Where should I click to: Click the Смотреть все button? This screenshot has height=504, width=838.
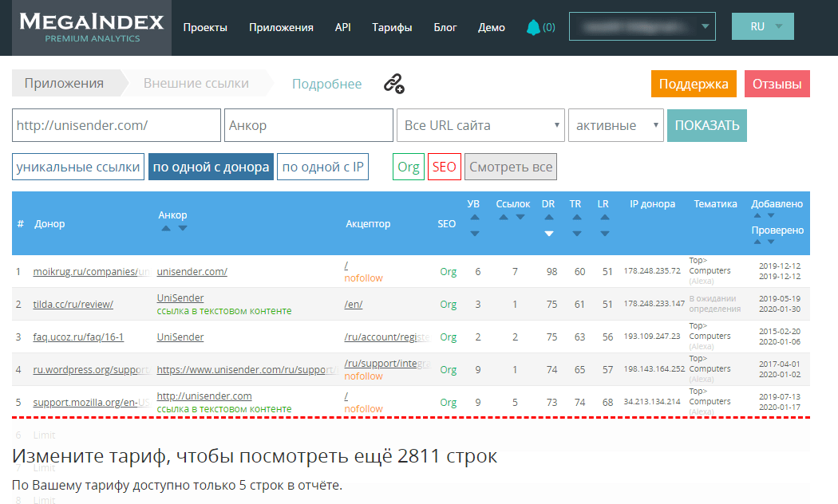(x=511, y=167)
